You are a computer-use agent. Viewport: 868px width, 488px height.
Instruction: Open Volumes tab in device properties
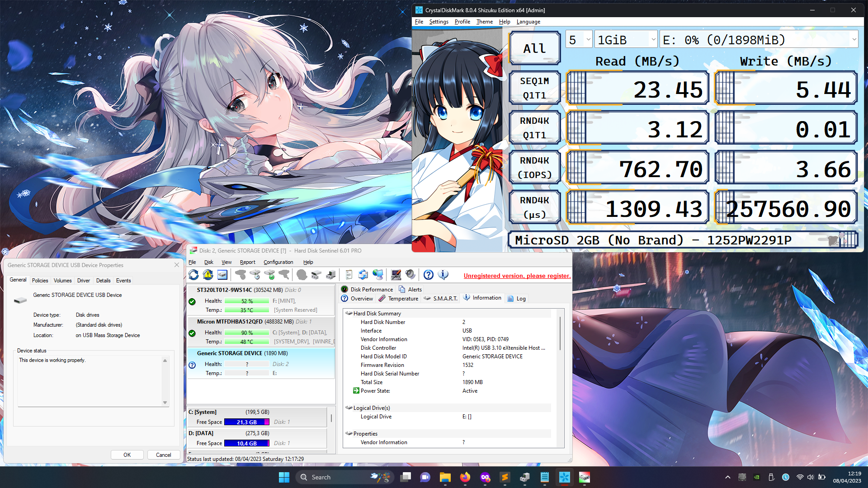62,281
